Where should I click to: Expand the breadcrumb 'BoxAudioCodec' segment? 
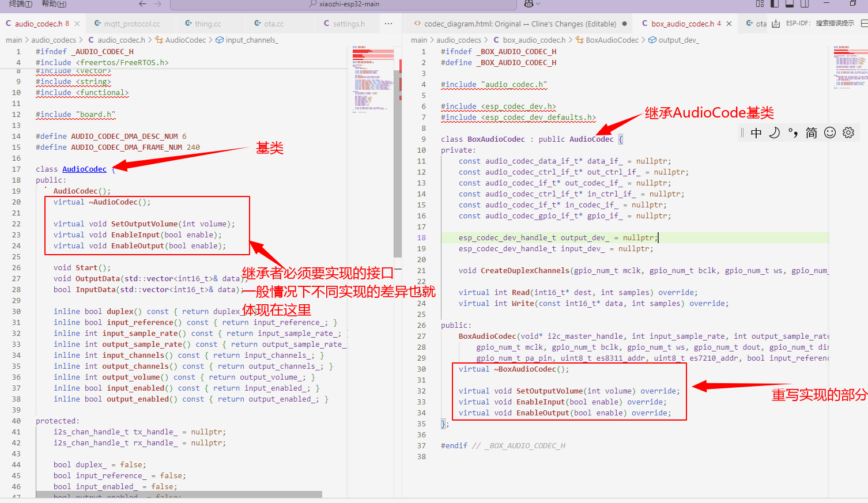612,40
